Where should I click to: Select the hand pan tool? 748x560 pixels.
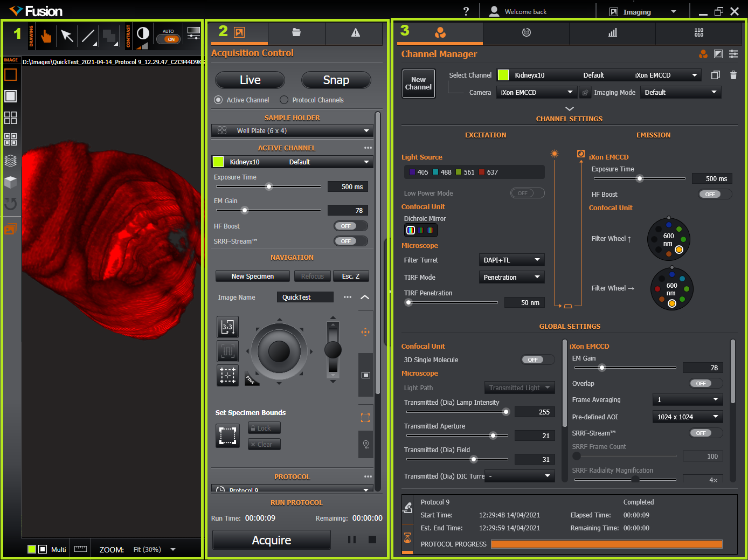(x=46, y=36)
